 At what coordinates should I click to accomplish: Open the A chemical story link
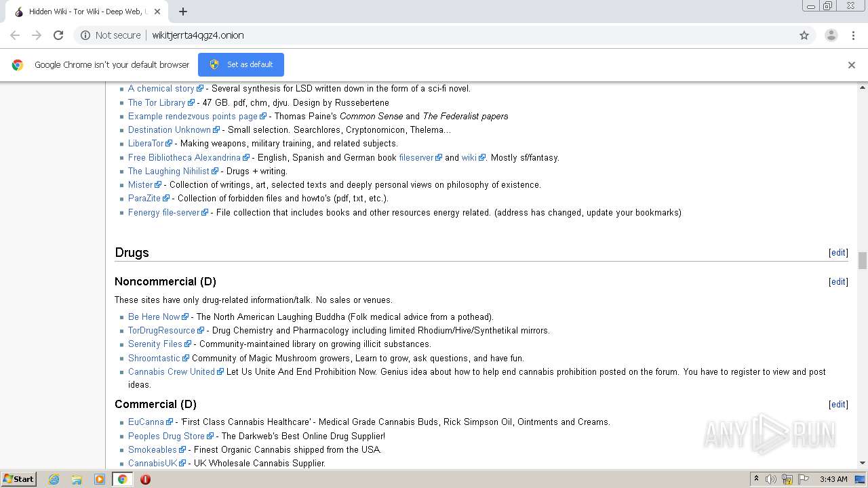tap(161, 88)
